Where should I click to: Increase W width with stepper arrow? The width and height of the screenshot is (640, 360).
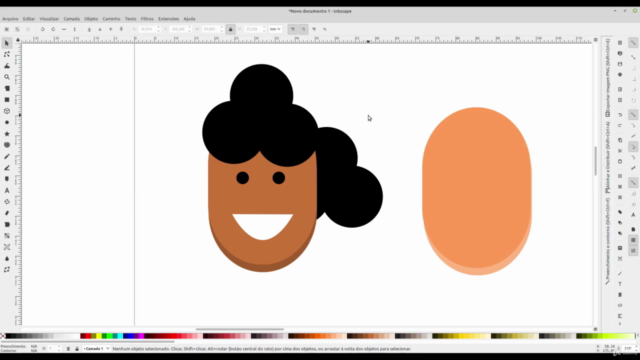[221, 27]
